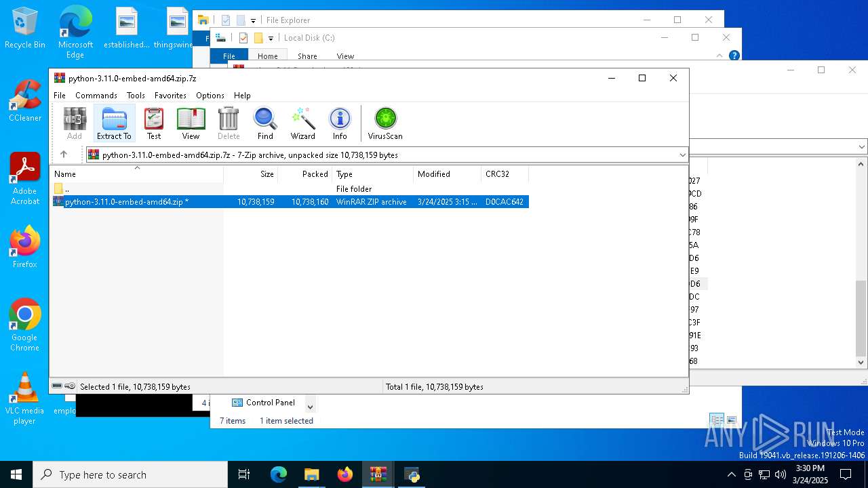Open Adobe Acrobat desktop shortcut
The width and height of the screenshot is (868, 488).
coord(25,179)
